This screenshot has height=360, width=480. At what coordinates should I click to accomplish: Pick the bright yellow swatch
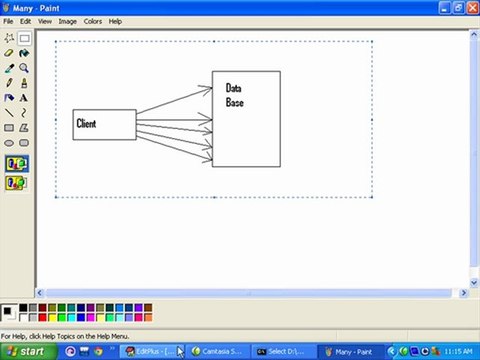pyautogui.click(x=52, y=317)
